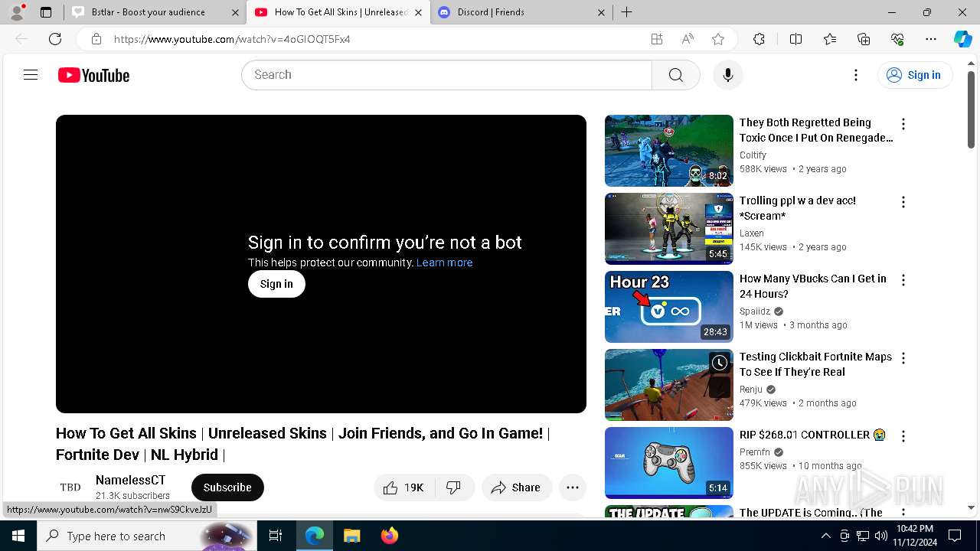Image resolution: width=980 pixels, height=551 pixels.
Task: Open menu for 'Trolling ppl w a dev acc' video
Action: click(x=903, y=202)
